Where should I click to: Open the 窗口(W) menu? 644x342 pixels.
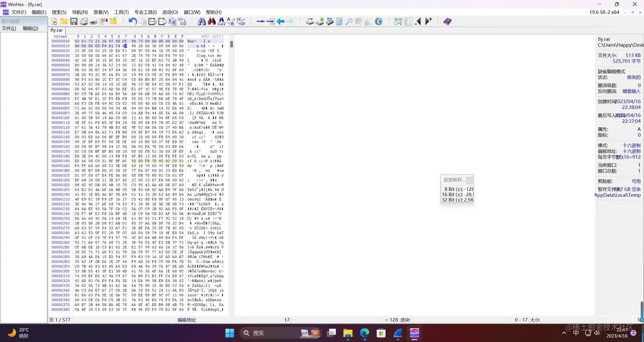point(192,12)
